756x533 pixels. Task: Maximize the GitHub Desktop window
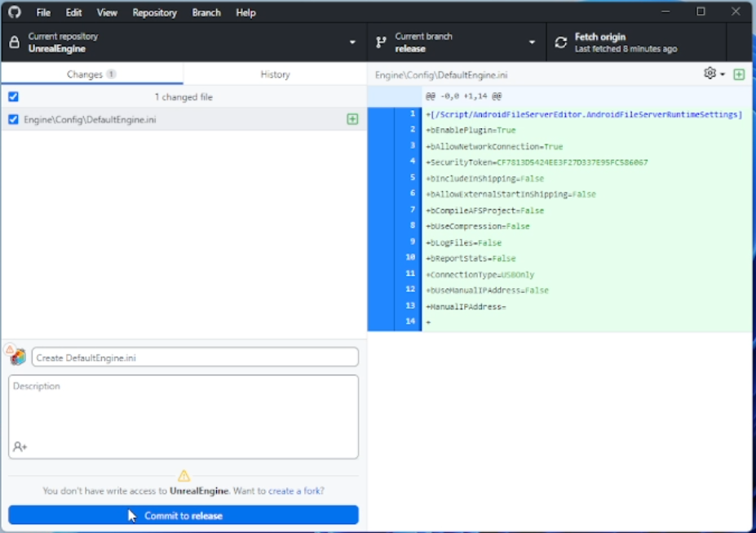point(701,11)
